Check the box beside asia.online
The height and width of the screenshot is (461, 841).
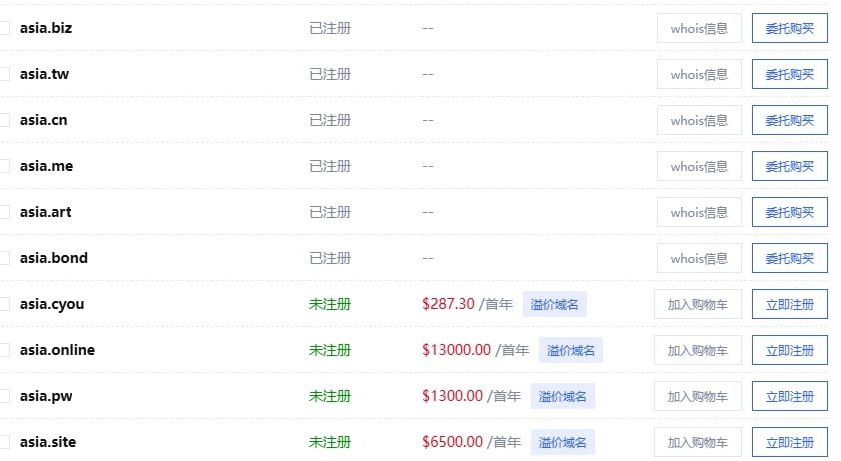click(x=4, y=350)
